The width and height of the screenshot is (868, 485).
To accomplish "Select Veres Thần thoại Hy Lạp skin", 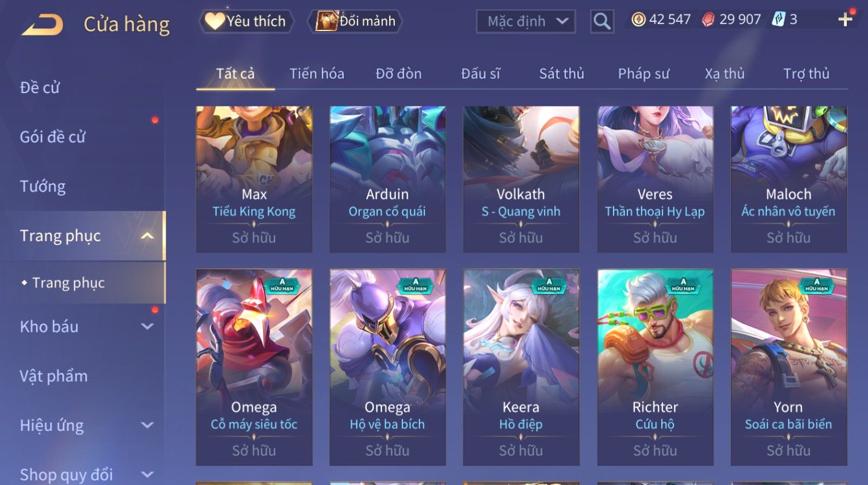I will click(x=655, y=179).
